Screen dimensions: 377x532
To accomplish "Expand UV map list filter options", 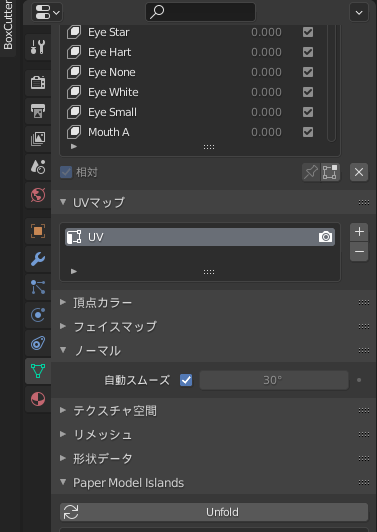I will (x=74, y=271).
